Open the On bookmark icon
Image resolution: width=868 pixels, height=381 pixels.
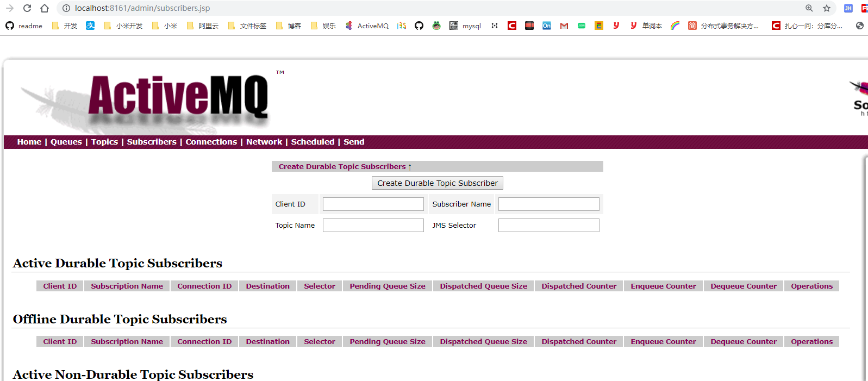547,26
